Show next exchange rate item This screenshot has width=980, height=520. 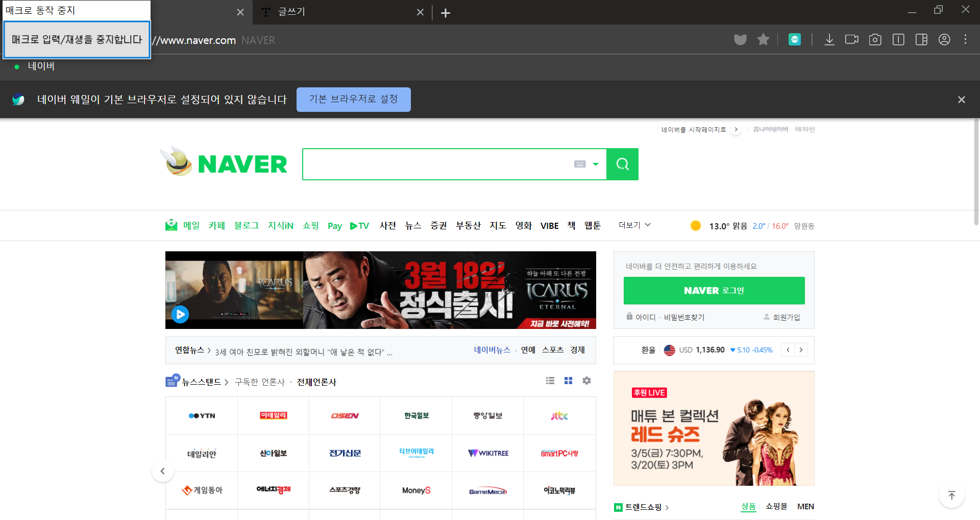[801, 350]
